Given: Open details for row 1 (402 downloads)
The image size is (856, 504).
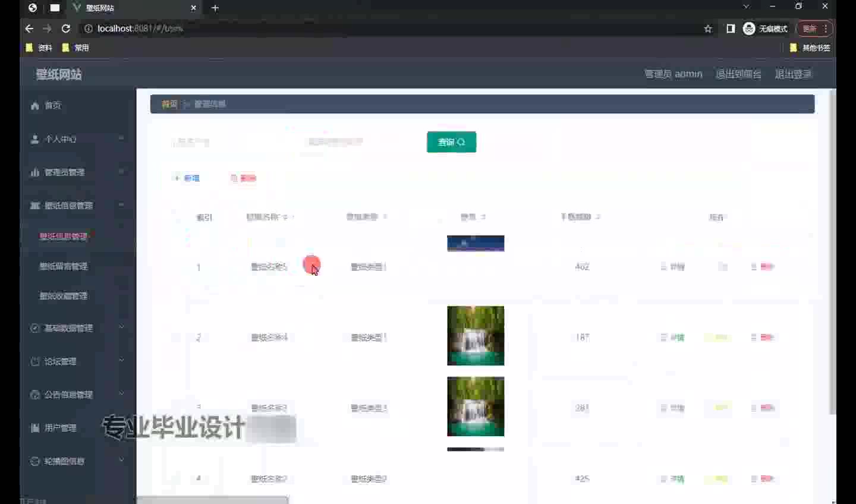Looking at the screenshot, I should point(673,267).
